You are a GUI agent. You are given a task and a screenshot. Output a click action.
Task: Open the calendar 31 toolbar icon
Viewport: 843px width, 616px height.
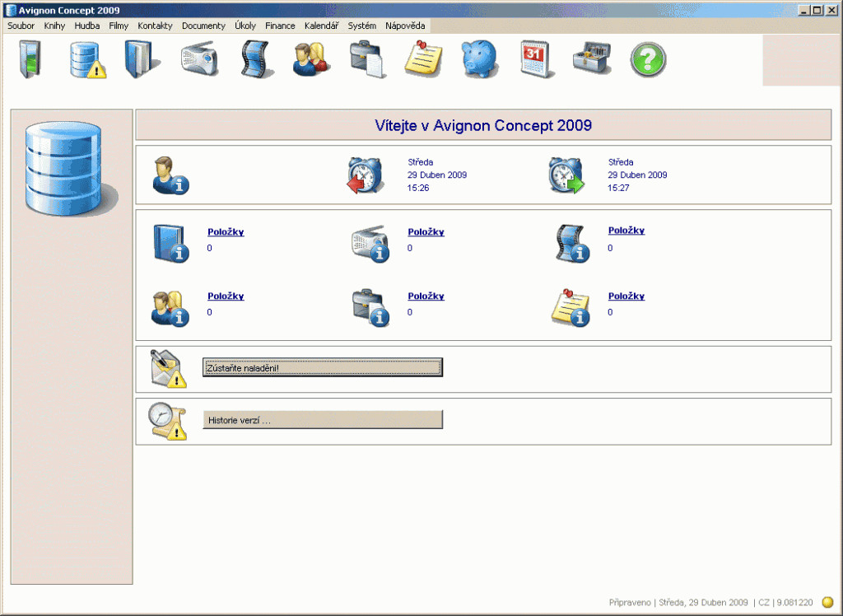point(535,59)
